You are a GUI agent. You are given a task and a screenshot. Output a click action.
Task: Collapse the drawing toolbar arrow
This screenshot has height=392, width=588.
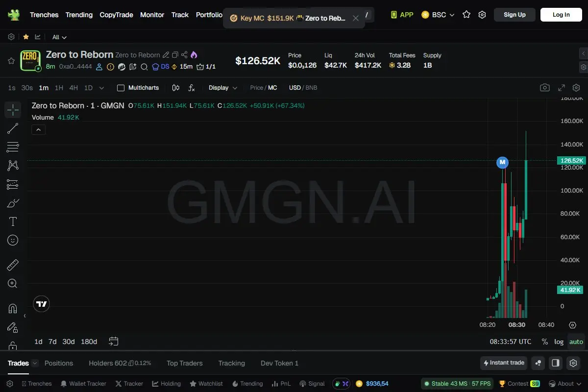(x=24, y=316)
